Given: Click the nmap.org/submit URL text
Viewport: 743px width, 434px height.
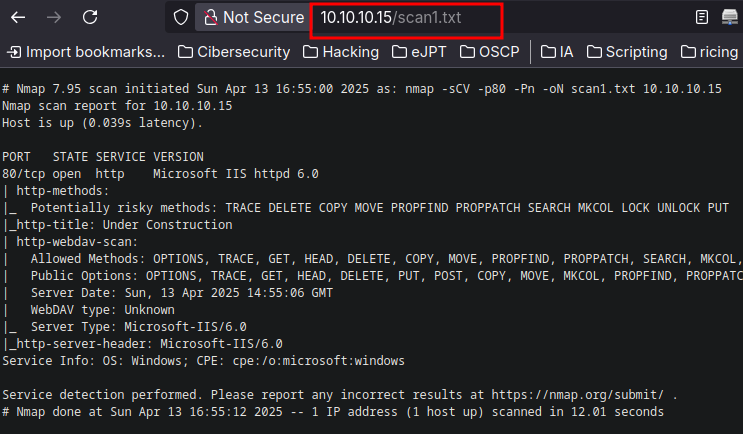Looking at the screenshot, I should [578, 395].
